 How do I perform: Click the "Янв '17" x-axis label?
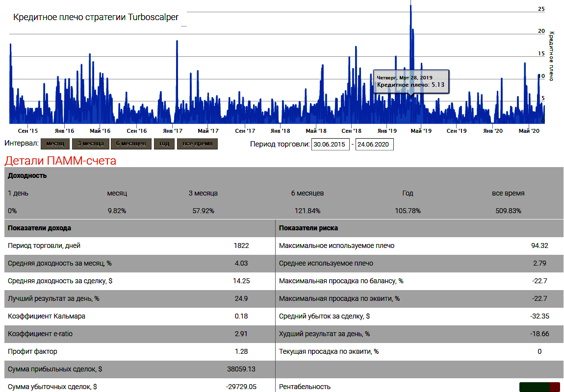click(x=173, y=131)
